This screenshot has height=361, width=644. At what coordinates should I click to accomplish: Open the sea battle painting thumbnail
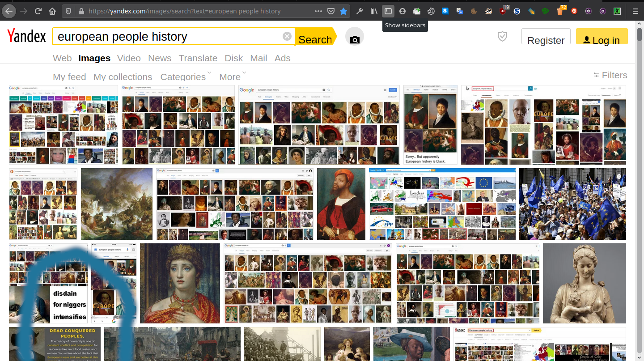tap(117, 204)
